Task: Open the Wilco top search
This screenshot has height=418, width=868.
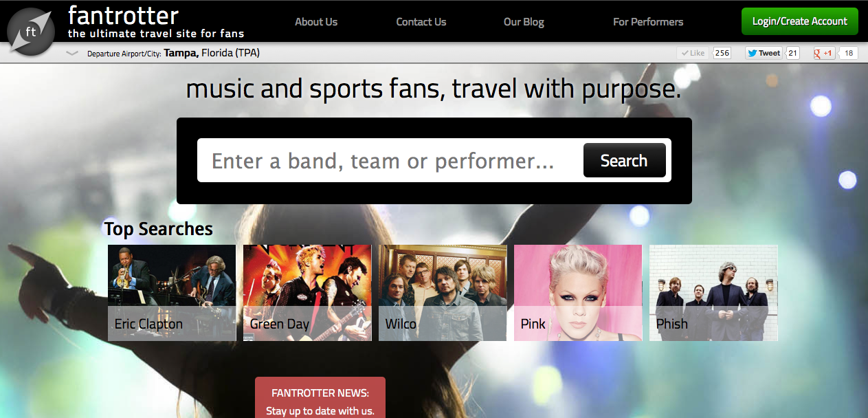Action: click(442, 292)
